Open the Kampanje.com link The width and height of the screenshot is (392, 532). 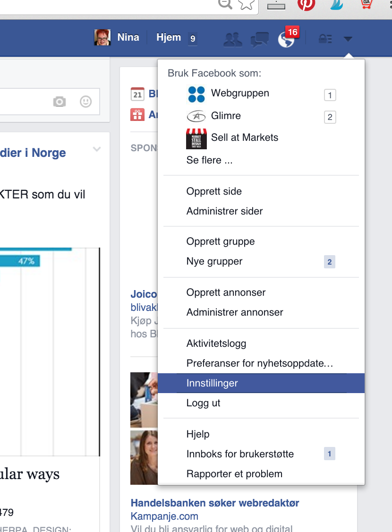[164, 516]
